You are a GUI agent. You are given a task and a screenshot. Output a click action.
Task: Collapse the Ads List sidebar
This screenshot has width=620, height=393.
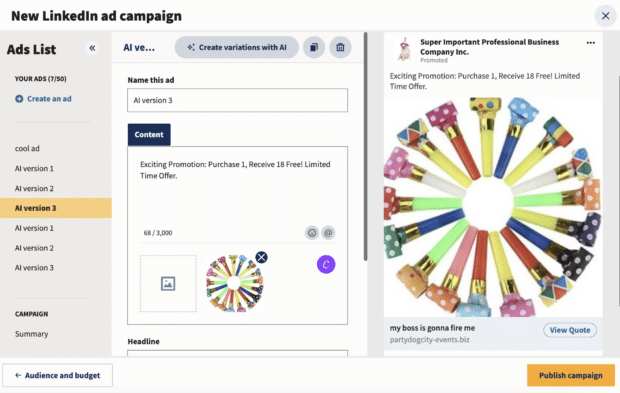(x=92, y=48)
